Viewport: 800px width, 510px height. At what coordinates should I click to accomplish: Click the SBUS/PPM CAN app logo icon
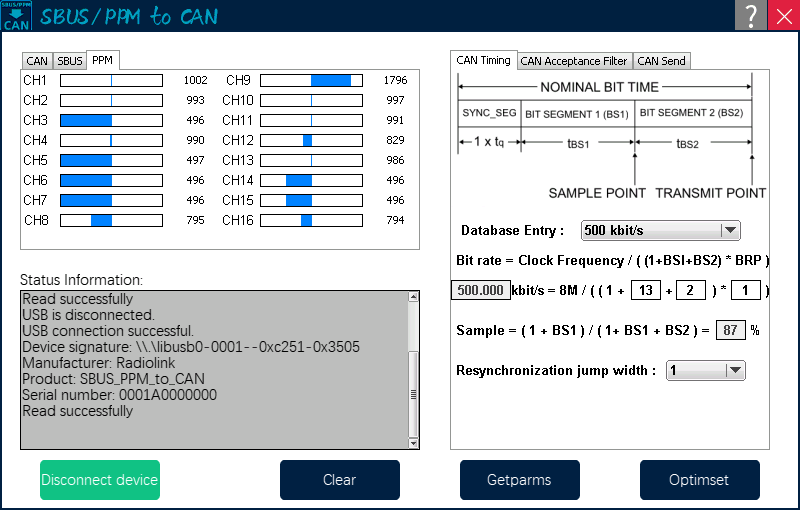(15, 15)
